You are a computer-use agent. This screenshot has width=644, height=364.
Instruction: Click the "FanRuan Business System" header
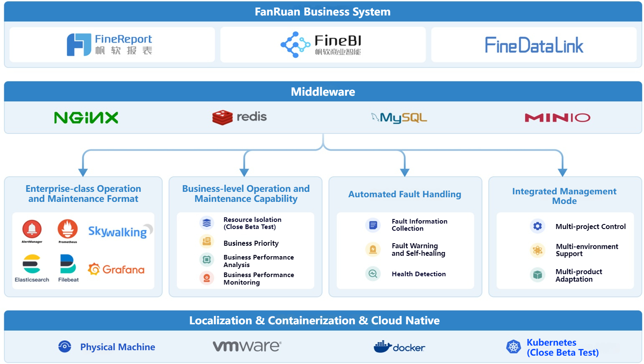323,12
